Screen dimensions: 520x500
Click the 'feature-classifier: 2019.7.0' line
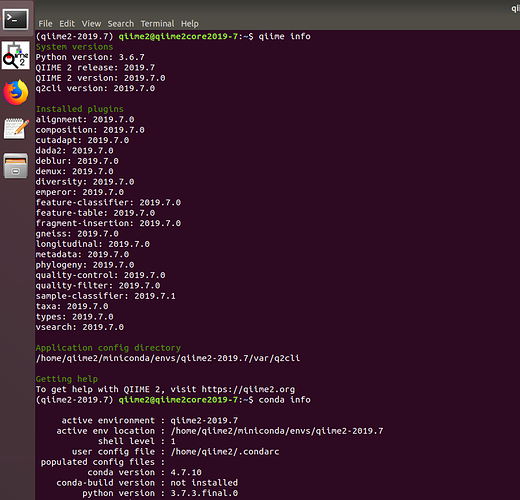[108, 202]
